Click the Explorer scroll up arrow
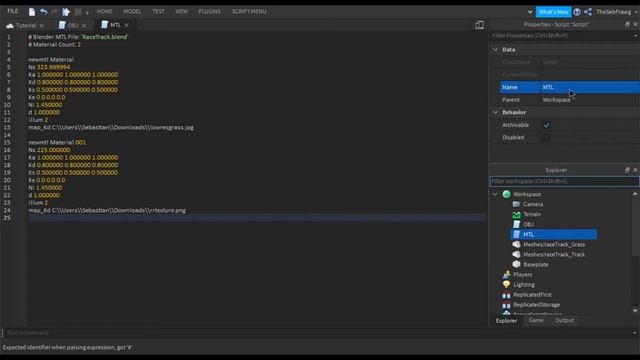The width and height of the screenshot is (640, 360). pos(635,194)
